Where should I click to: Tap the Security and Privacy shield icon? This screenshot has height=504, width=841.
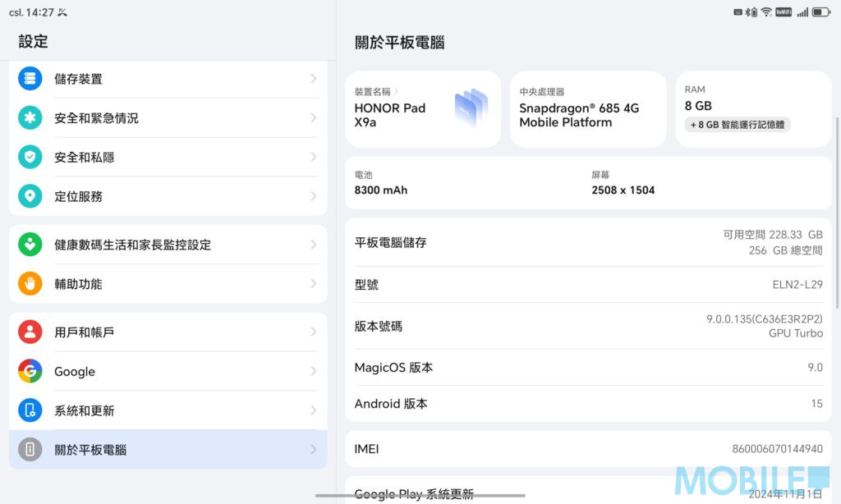click(x=30, y=157)
